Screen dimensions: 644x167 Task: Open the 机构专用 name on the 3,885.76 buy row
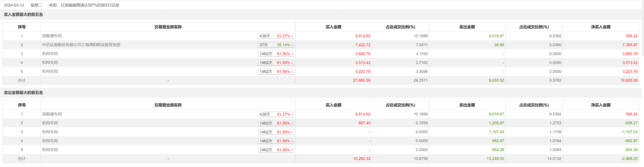pos(50,54)
